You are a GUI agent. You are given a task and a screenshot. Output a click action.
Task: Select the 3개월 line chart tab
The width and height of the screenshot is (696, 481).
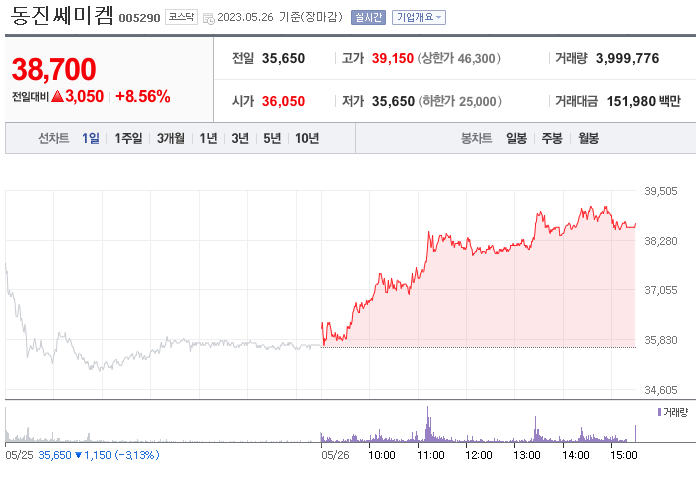[171, 138]
